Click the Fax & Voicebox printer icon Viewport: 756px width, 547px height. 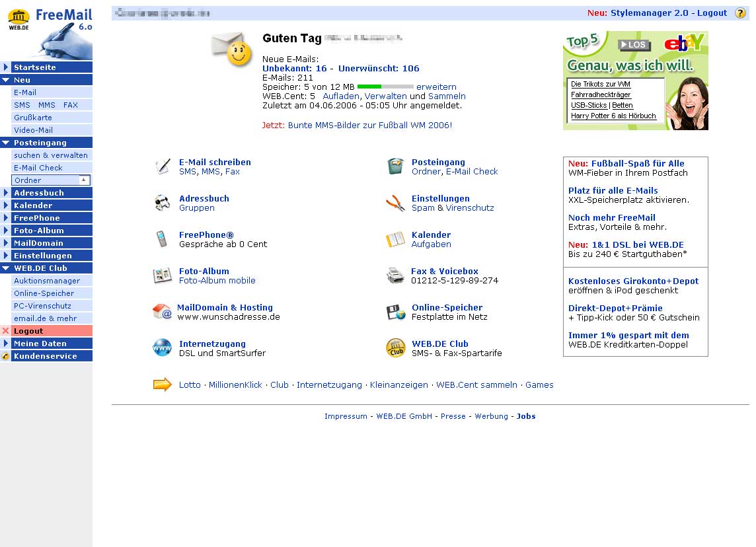[395, 275]
